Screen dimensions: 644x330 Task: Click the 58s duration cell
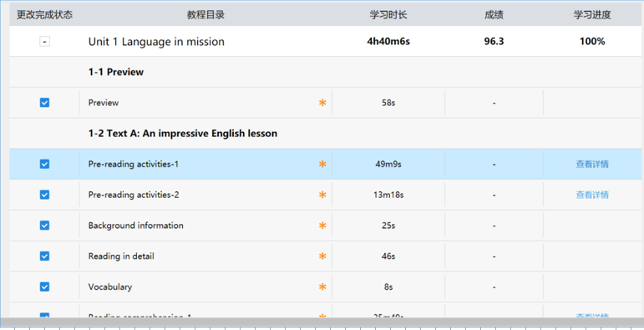pos(388,103)
